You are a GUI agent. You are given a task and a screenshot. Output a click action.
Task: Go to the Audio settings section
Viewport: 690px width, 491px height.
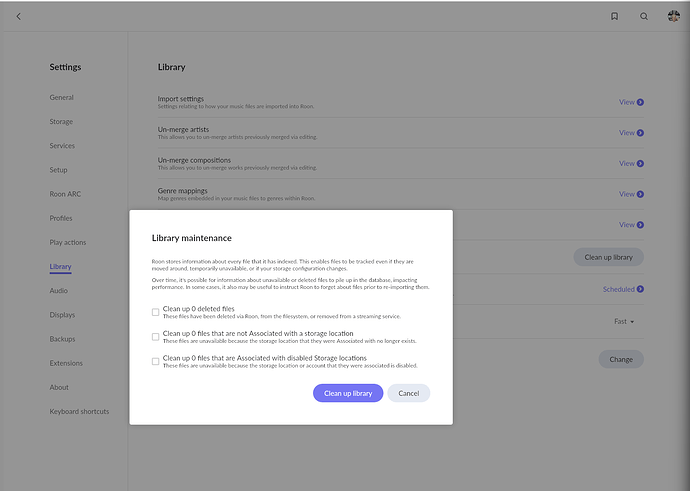pos(59,290)
